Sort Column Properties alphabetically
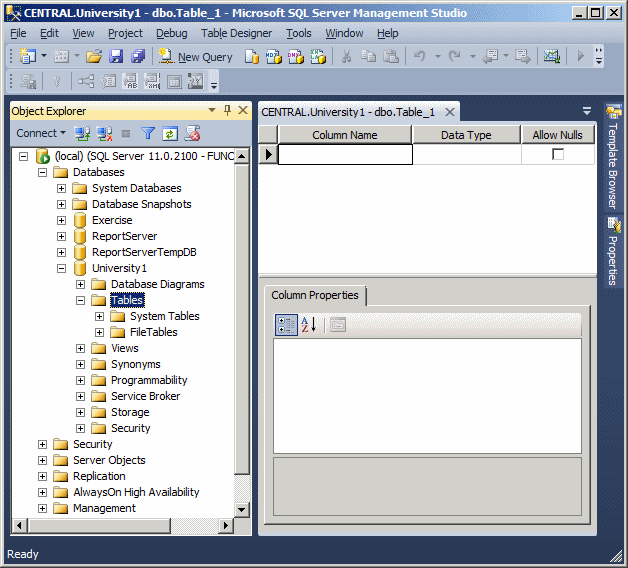The height and width of the screenshot is (568, 628). point(308,325)
